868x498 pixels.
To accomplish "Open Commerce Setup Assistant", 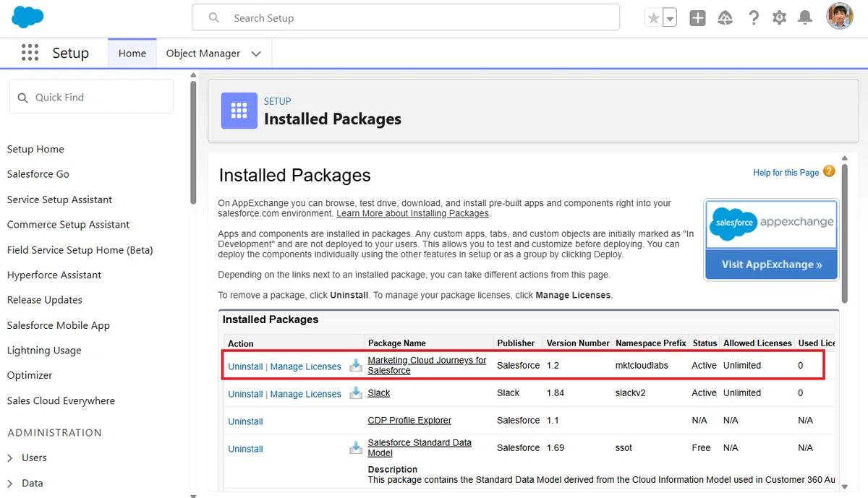I will (68, 225).
